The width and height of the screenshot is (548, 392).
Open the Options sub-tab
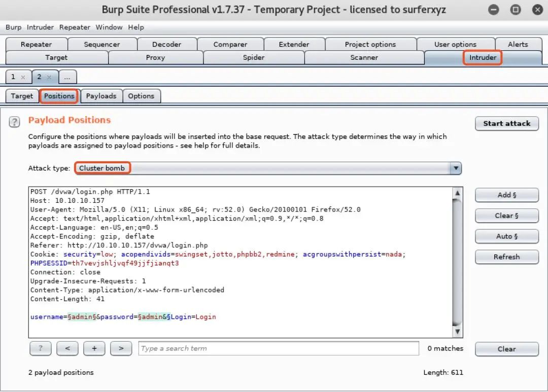tap(141, 96)
